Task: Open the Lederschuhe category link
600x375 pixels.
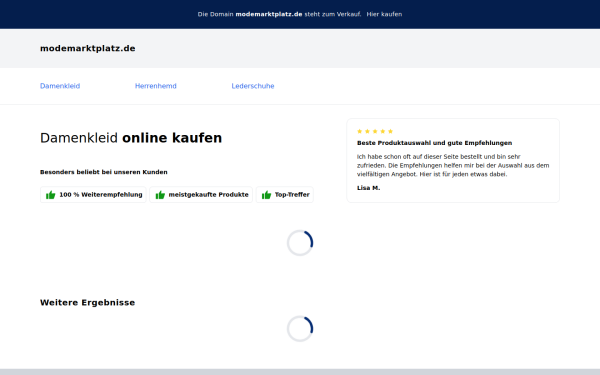Action: (x=253, y=86)
